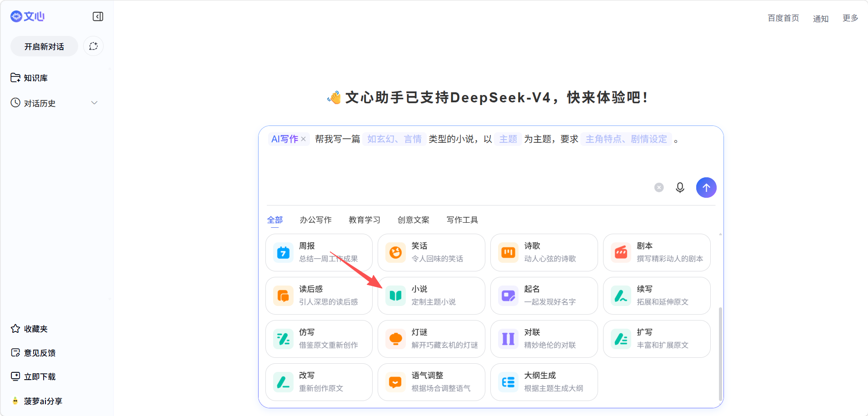The width and height of the screenshot is (868, 416).
Task: Open 百度首页 link
Action: pyautogui.click(x=783, y=18)
